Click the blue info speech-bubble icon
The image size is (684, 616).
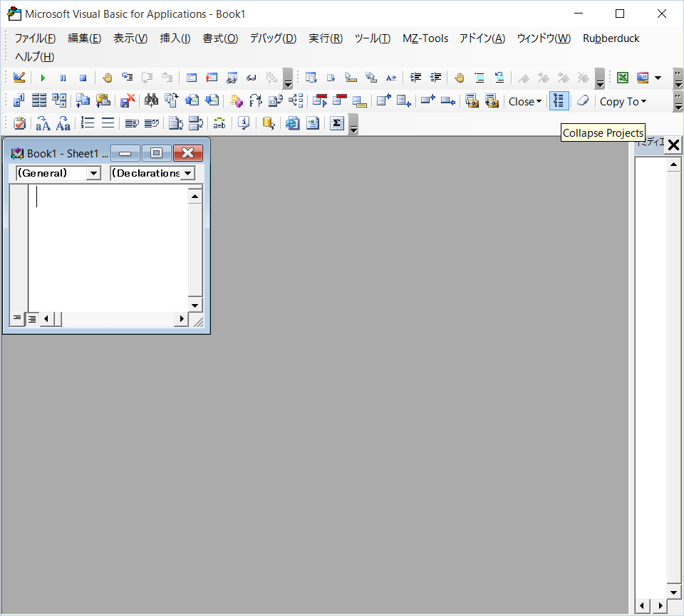tap(244, 123)
